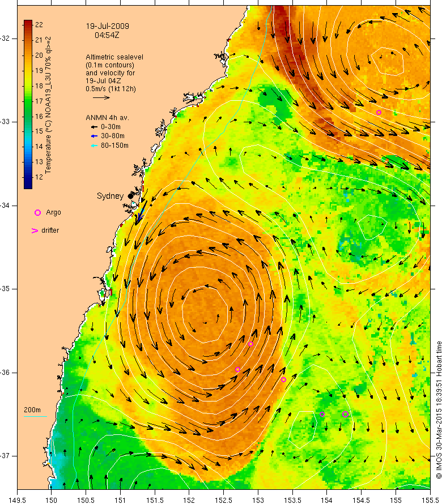Click the '19-Jul-2009' date text
The height and width of the screenshot is (504, 442).
tap(108, 26)
